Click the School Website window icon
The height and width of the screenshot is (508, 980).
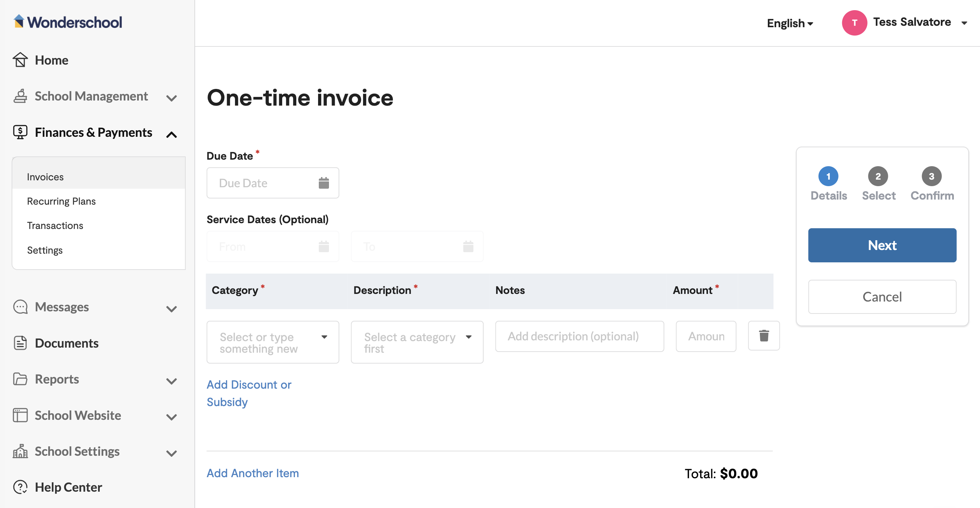[20, 415]
